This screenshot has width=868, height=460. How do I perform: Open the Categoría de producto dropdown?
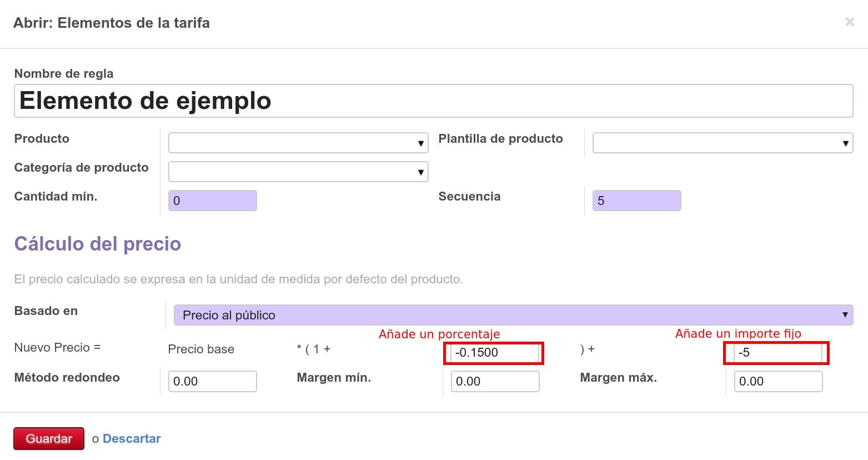coord(294,172)
